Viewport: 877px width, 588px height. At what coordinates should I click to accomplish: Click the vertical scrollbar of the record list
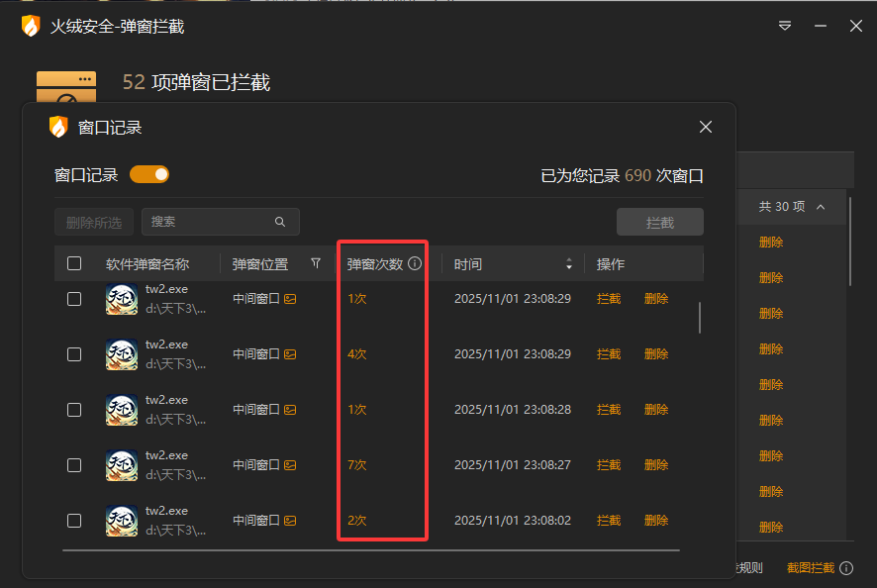pyautogui.click(x=700, y=318)
